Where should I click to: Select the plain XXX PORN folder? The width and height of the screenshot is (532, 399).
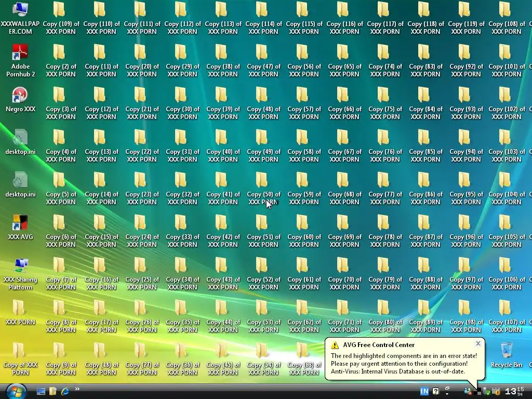[20, 312]
